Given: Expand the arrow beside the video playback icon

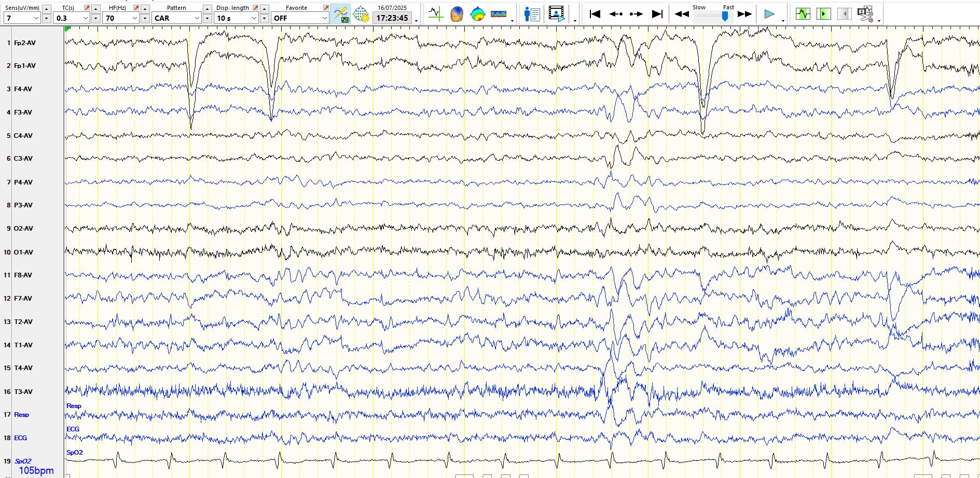Looking at the screenshot, I should [575, 21].
